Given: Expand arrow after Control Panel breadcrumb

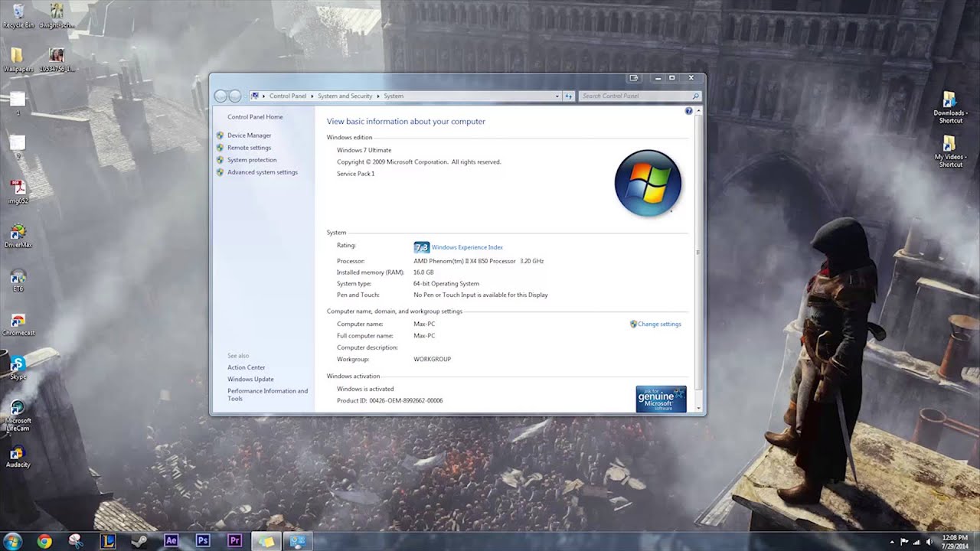Looking at the screenshot, I should point(312,96).
